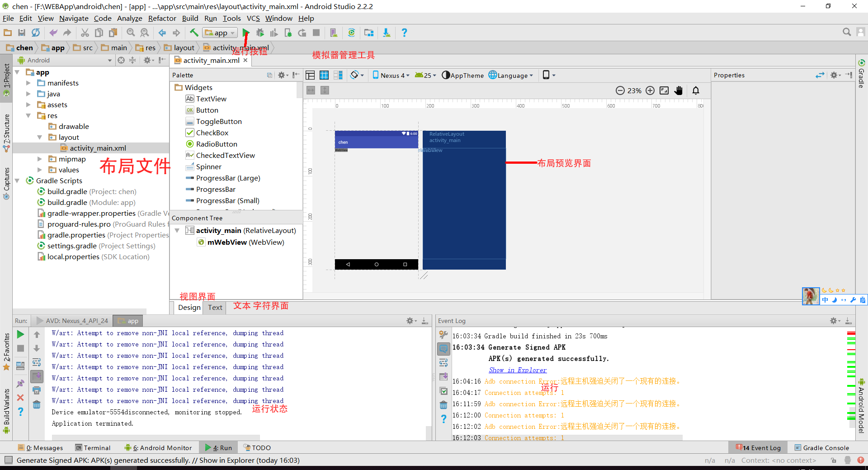Open the Event Log status button
The height and width of the screenshot is (470, 868).
(758, 448)
